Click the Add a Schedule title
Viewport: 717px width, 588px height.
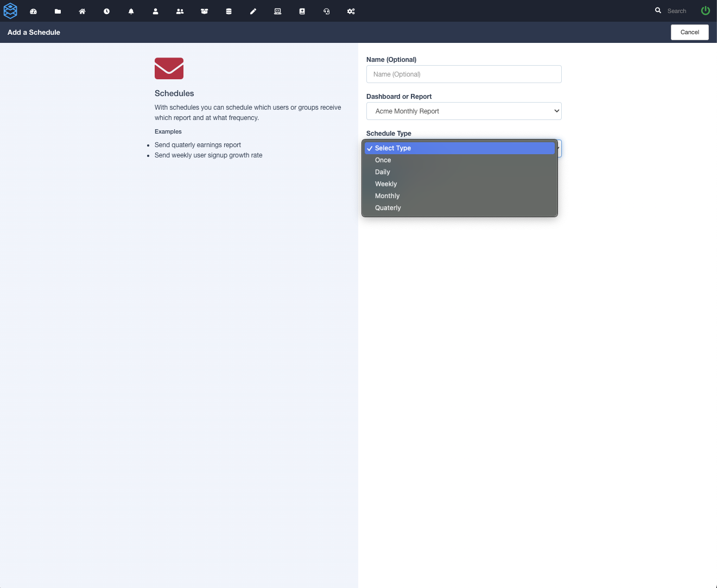(x=34, y=33)
